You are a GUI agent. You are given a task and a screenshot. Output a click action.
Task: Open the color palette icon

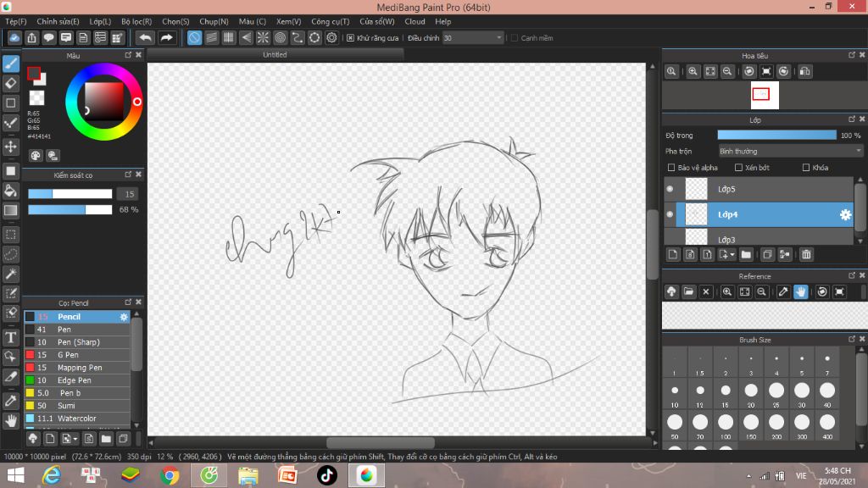click(x=36, y=156)
